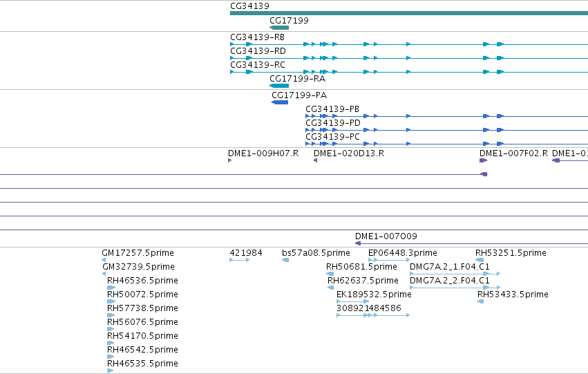The image size is (588, 374).
Task: Select DMG7A.2_2.F04.C1 feature
Action: pos(455,288)
